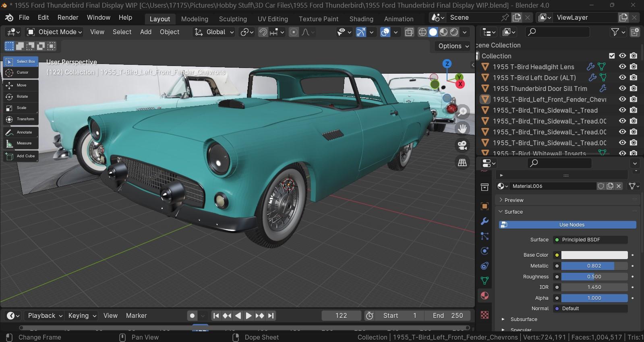Open Object properties tab

pyautogui.click(x=485, y=206)
